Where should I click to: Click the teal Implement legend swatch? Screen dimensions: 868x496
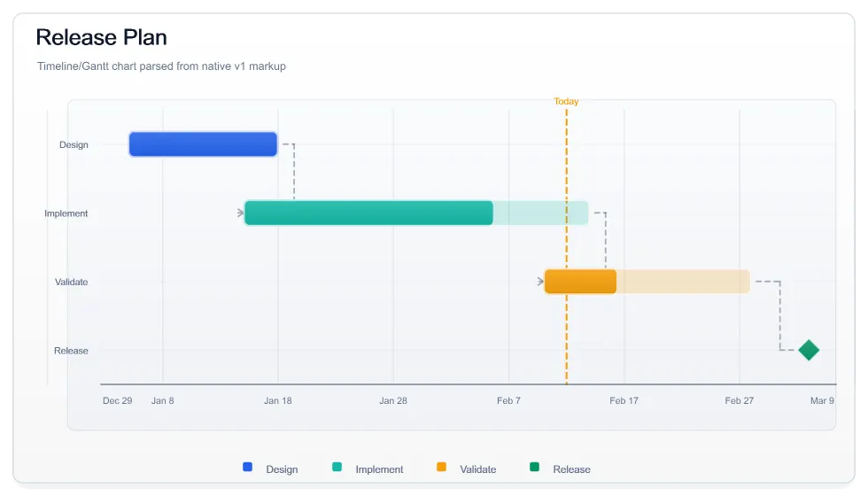337,468
